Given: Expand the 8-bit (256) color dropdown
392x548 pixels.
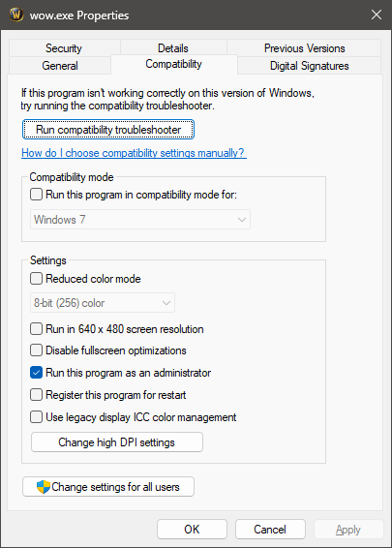Looking at the screenshot, I should (103, 303).
